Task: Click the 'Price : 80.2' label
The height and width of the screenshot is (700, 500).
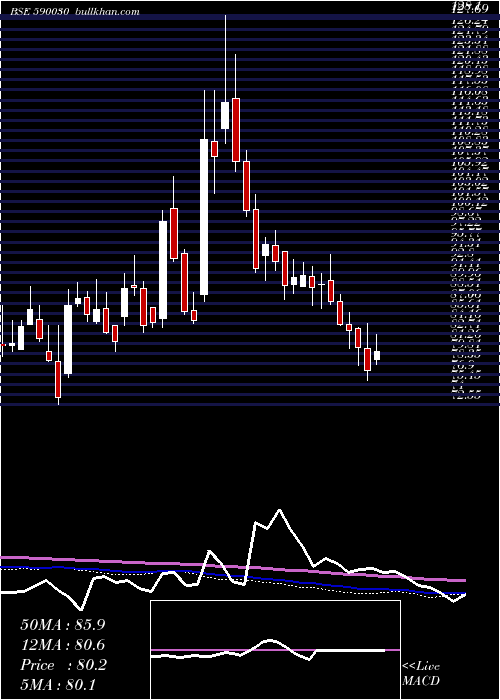Action: point(63,665)
